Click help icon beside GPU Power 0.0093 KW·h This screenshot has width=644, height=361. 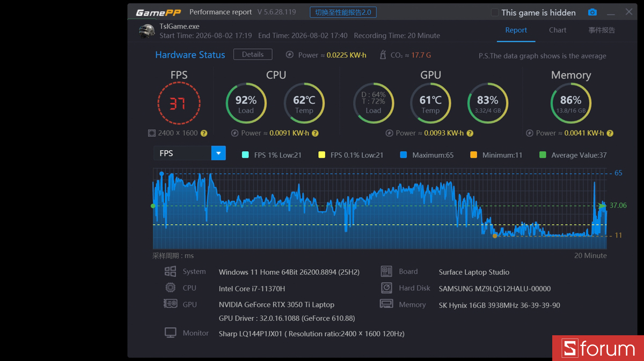(x=470, y=133)
